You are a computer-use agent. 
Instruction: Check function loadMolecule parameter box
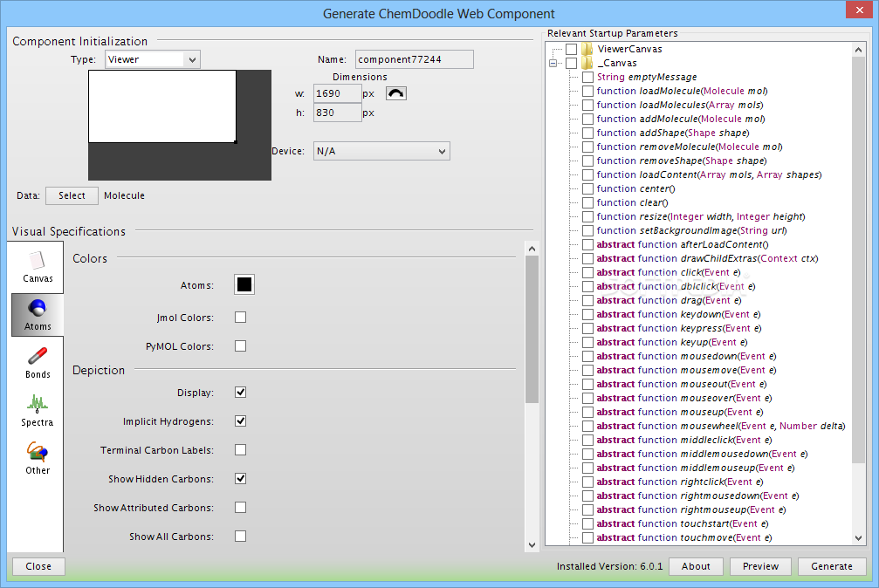[x=587, y=91]
